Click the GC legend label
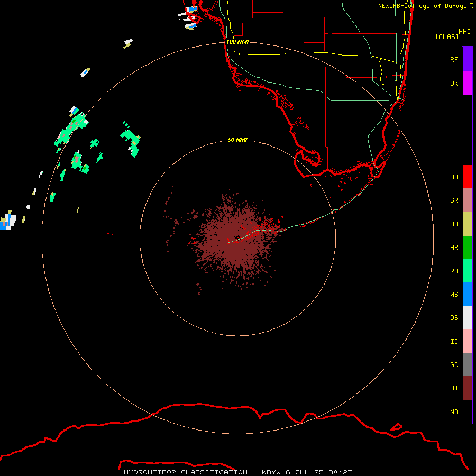The height and width of the screenshot is (476, 476). [454, 364]
